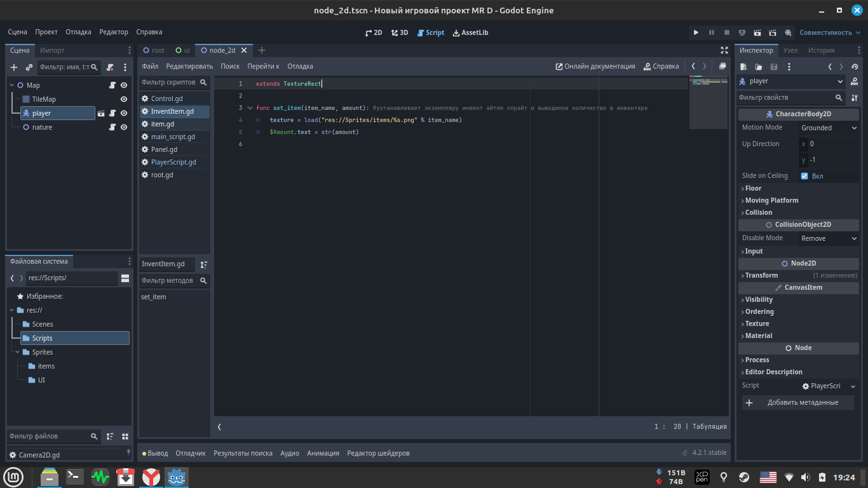This screenshot has height=488, width=868.
Task: Switch to the История tab
Action: (821, 50)
